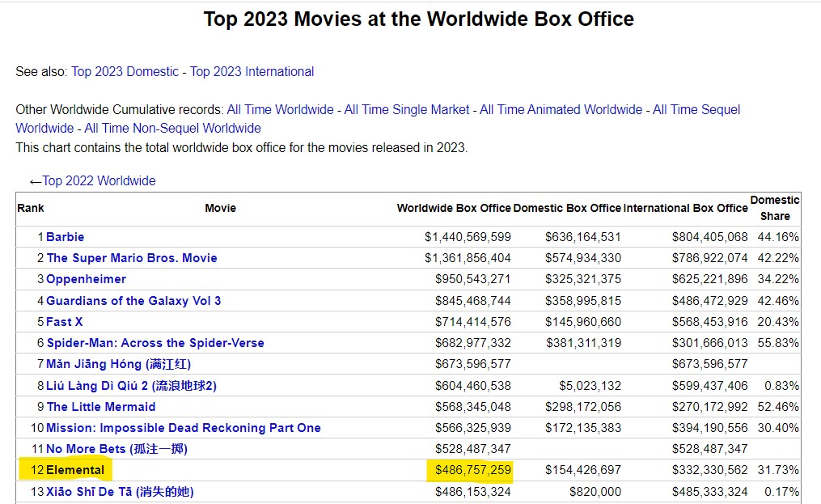Open Mission: Impossible Dead Reckoning Part One
The height and width of the screenshot is (504, 821).
183,428
